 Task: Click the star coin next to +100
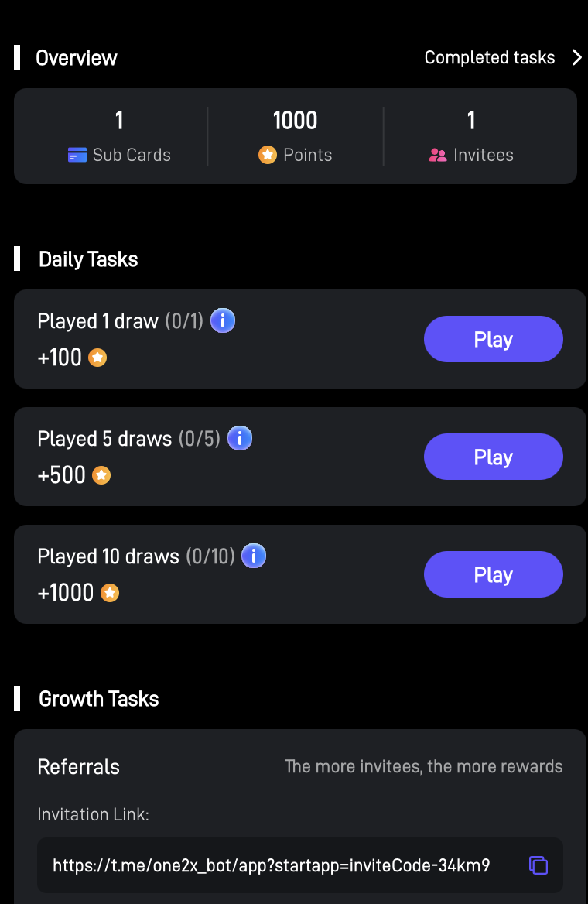97,358
